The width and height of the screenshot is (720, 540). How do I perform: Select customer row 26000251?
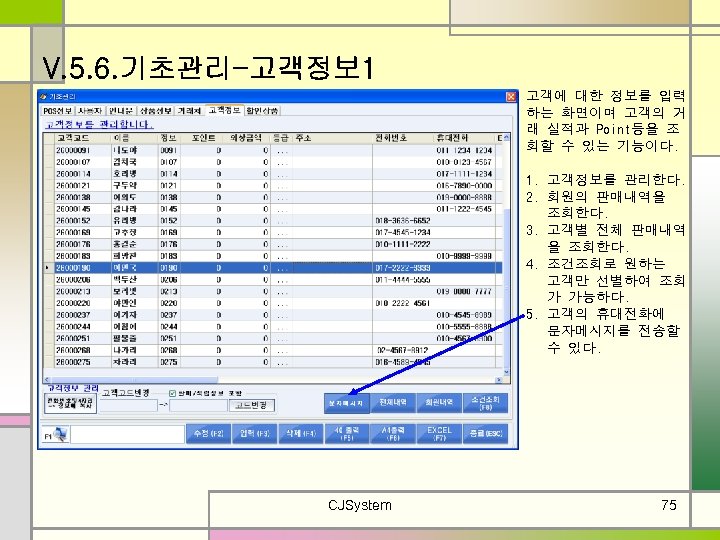point(275,338)
